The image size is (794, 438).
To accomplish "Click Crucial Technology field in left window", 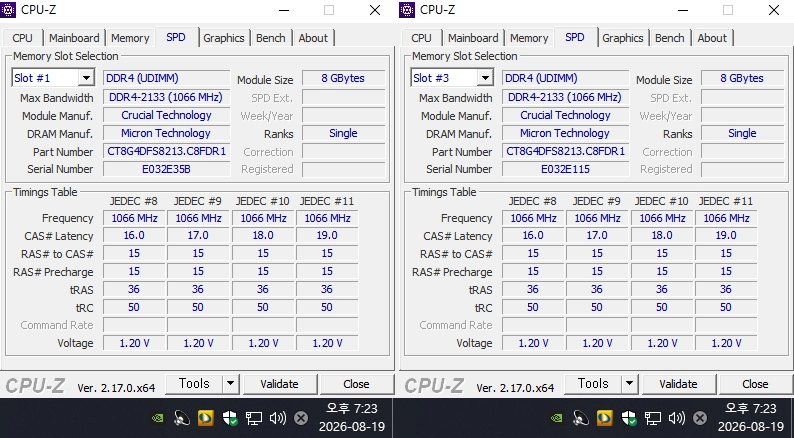I will click(x=167, y=115).
